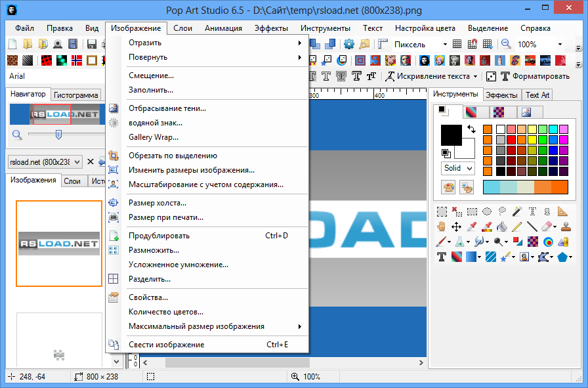Expand the Eraser tool variants arrow
Image resolution: width=588 pixels, height=388 pixels.
[x=555, y=227]
